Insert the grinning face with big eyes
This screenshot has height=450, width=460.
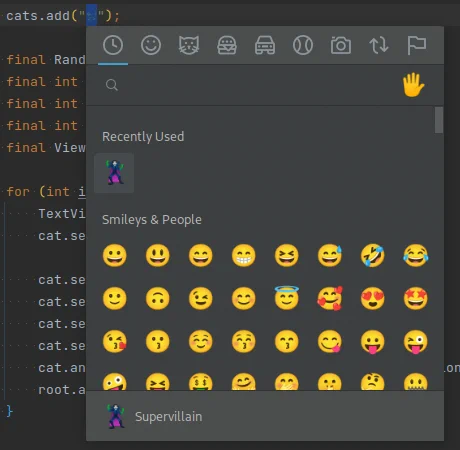tap(158, 256)
